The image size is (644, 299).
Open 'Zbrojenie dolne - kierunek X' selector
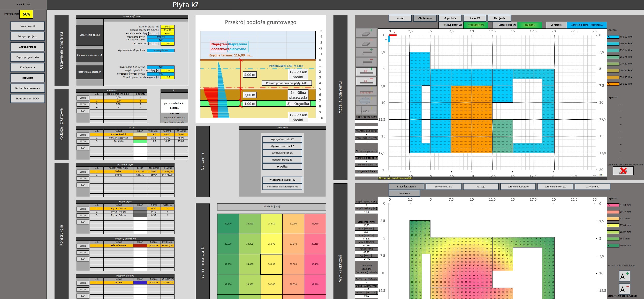point(587,25)
